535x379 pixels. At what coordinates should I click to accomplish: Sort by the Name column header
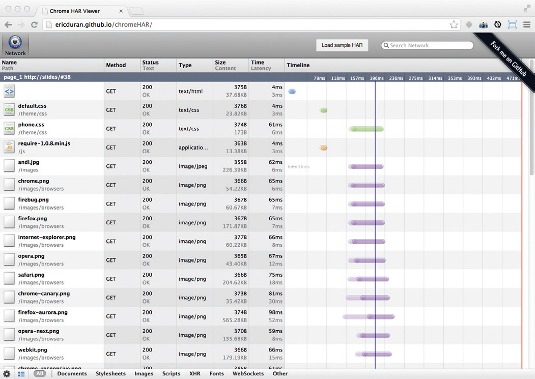click(x=52, y=65)
